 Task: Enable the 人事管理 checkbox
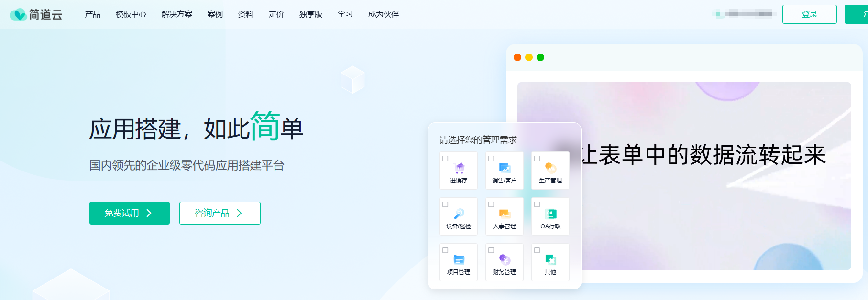[x=491, y=204]
